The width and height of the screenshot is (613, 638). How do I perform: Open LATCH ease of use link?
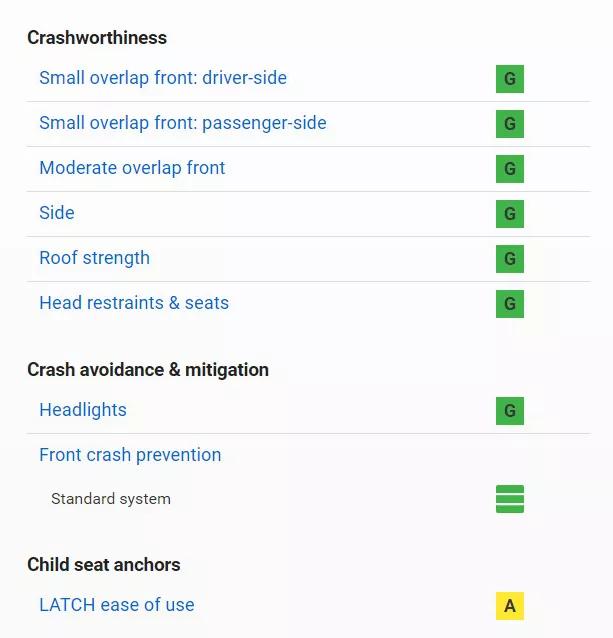[x=117, y=605]
